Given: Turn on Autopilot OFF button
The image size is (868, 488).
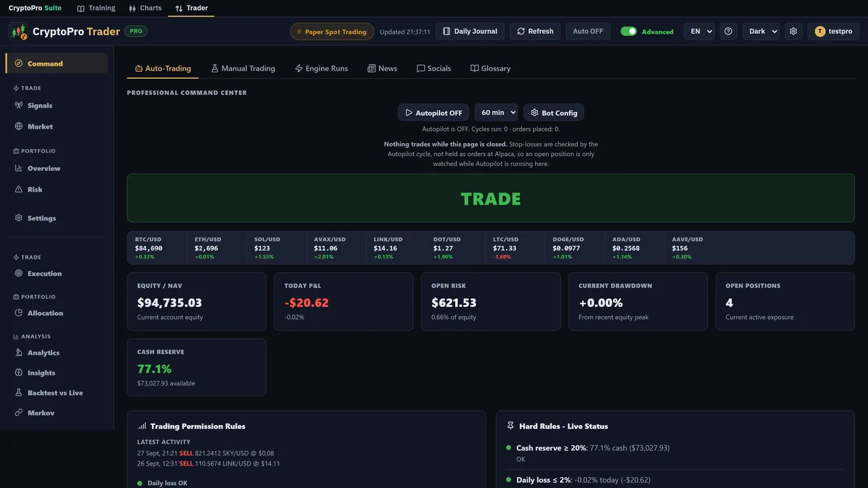Looking at the screenshot, I should pyautogui.click(x=433, y=113).
